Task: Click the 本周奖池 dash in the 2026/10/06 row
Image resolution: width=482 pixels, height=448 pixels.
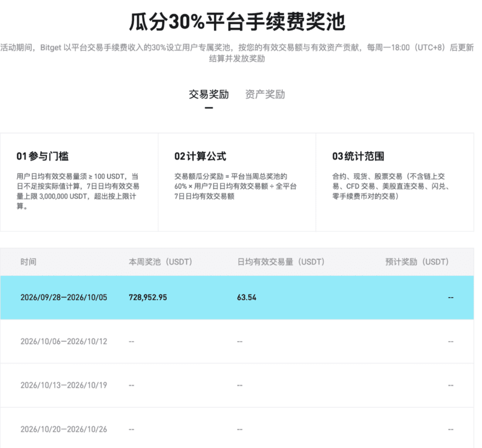Action: 131,342
